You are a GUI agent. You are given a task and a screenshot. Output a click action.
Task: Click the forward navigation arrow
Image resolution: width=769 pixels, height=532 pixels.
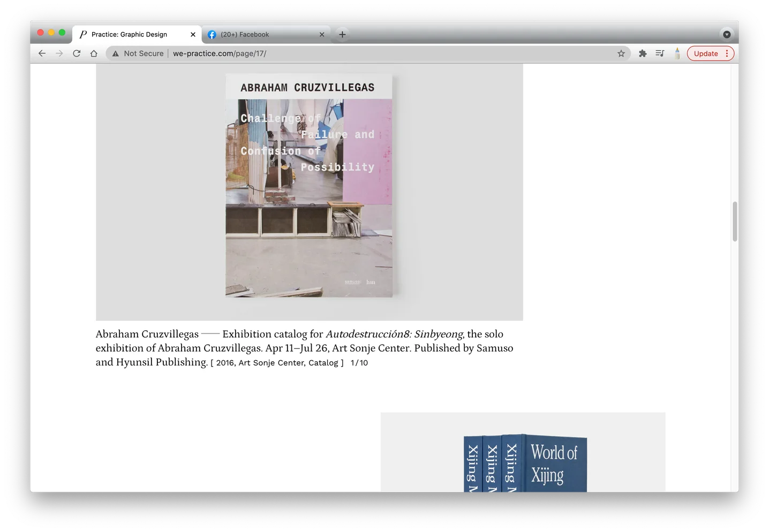tap(59, 54)
